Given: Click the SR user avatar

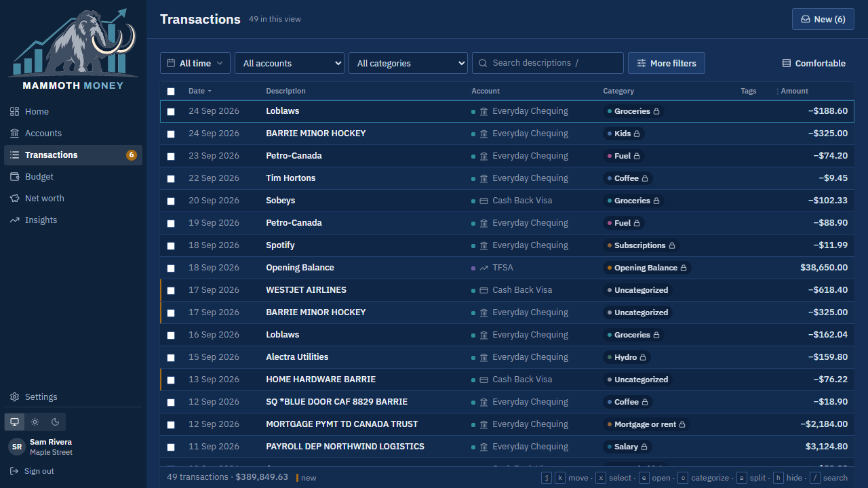Looking at the screenshot, I should (x=17, y=447).
